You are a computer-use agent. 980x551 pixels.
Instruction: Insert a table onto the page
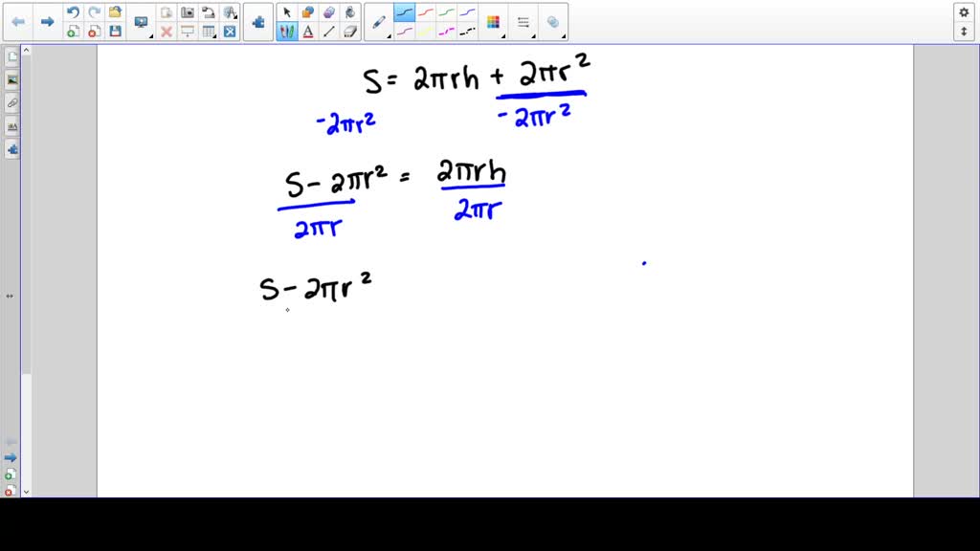pos(208,31)
